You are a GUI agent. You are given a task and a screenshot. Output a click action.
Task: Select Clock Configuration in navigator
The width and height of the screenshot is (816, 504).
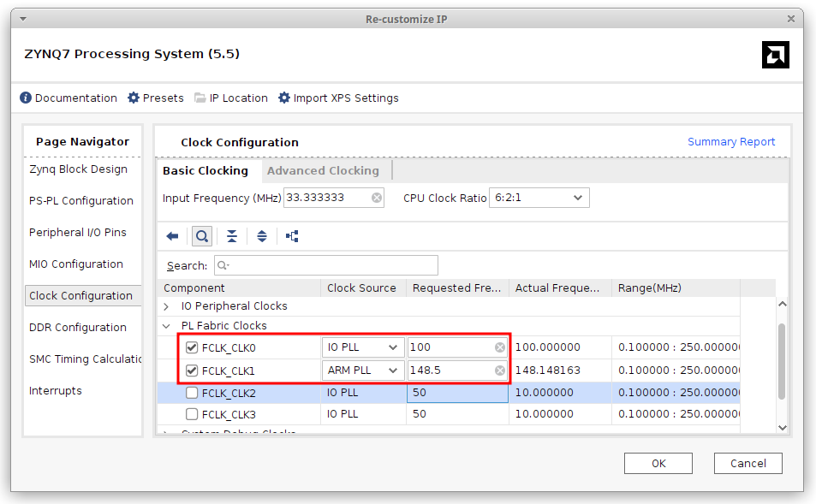tap(83, 295)
